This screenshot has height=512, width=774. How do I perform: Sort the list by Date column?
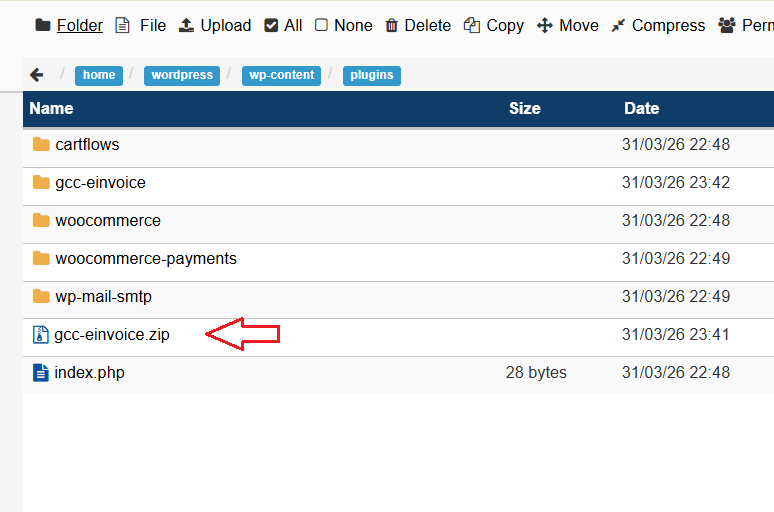click(x=641, y=108)
